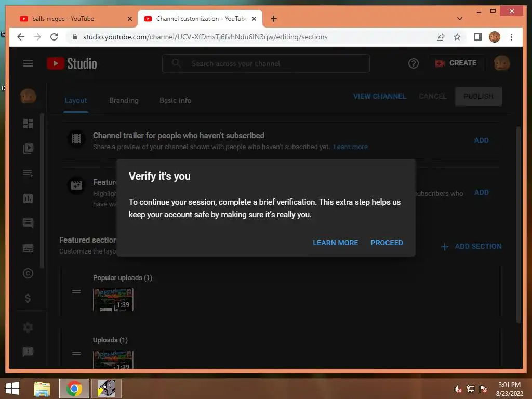
Task: Click the drag handle for Popular uploads
Action: coord(76,291)
